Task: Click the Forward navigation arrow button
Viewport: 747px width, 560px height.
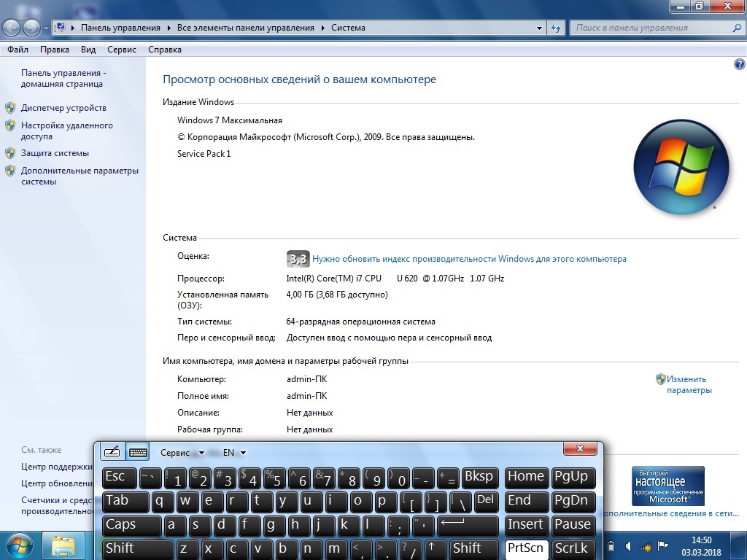Action: 31,28
